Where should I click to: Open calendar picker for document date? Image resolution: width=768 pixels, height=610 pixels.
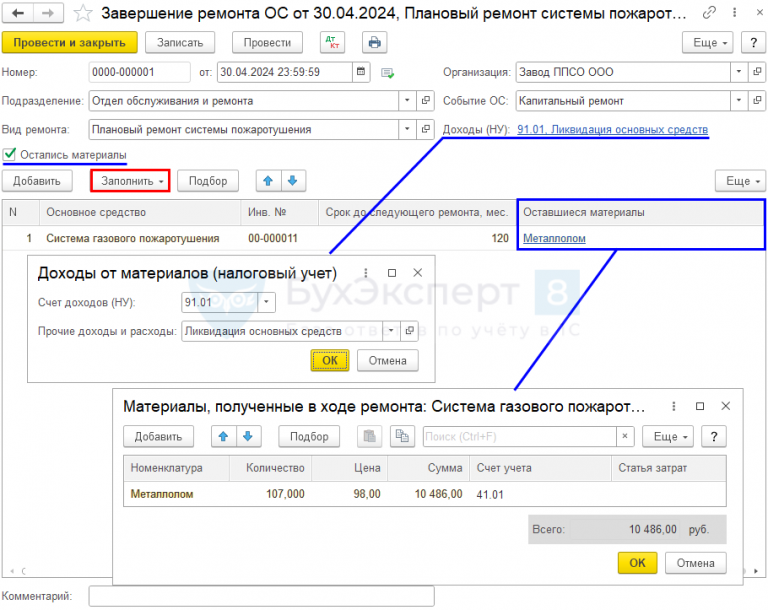click(x=361, y=72)
